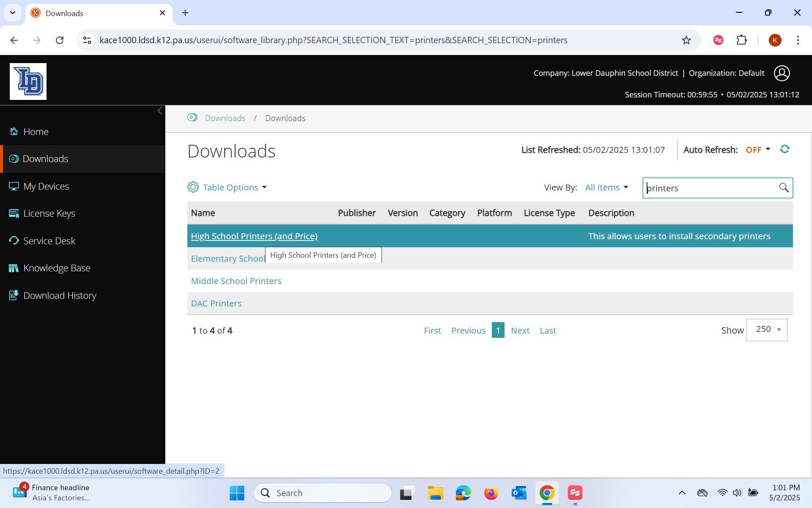Viewport: 812px width, 508px height.
Task: Open the Show 250 rows dropdown
Action: click(767, 330)
